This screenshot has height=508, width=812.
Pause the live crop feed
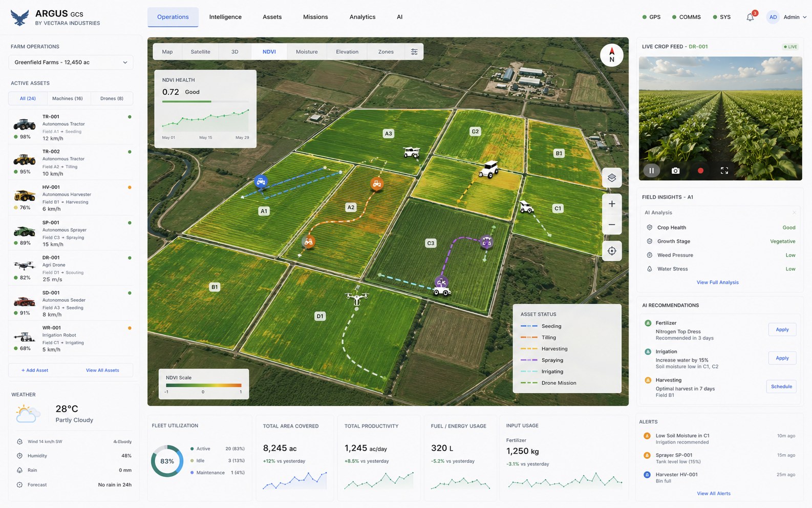(x=651, y=171)
